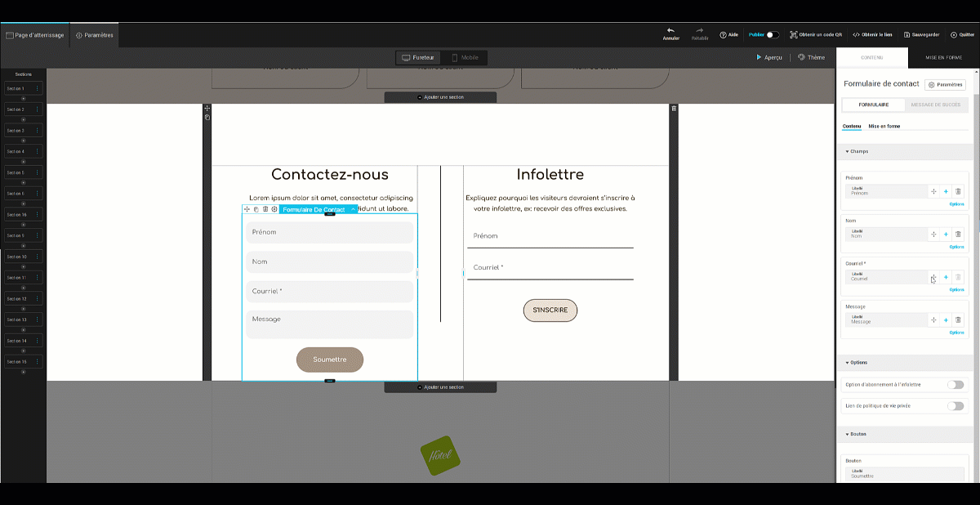This screenshot has height=505, width=980.
Task: Click the move handle icon for Message field
Action: 933,320
